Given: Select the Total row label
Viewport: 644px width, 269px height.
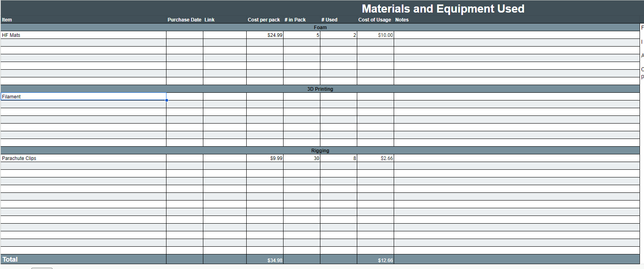Looking at the screenshot, I should click(10, 259).
